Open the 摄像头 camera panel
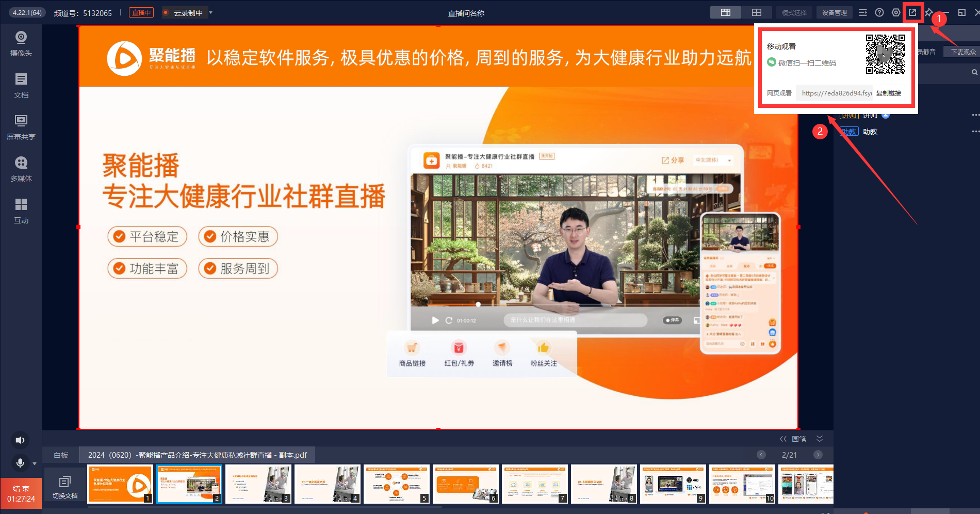 tap(21, 44)
